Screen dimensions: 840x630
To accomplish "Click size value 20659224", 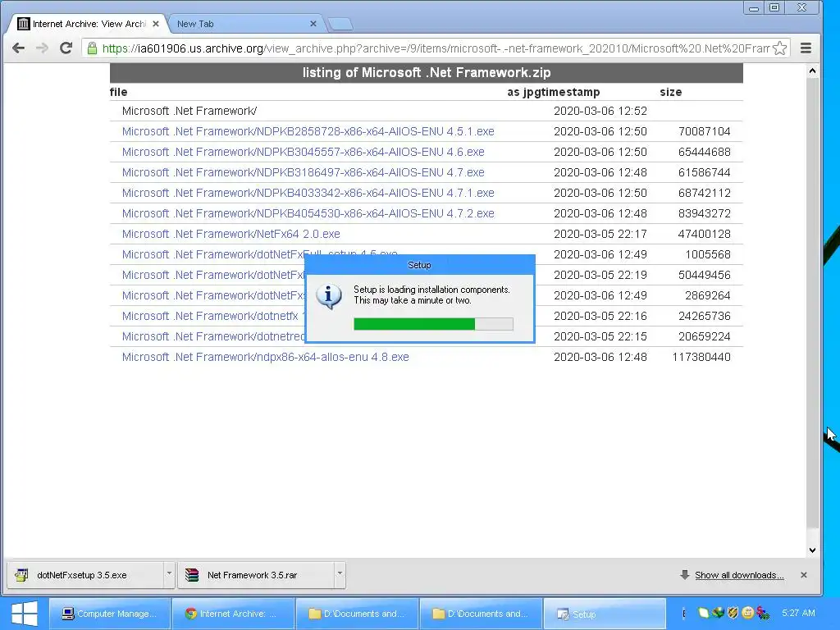I will [705, 336].
